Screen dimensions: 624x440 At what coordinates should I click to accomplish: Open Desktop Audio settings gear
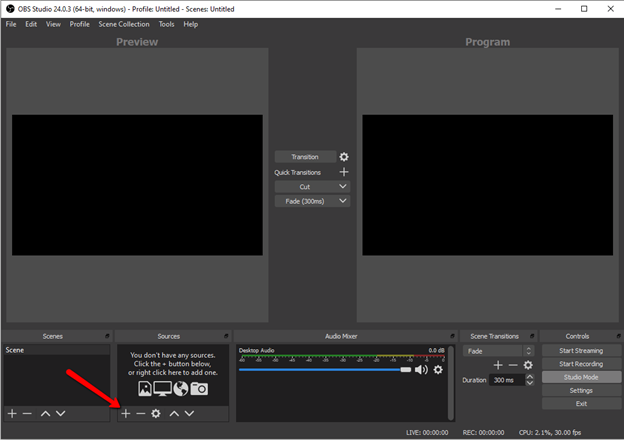tap(438, 370)
